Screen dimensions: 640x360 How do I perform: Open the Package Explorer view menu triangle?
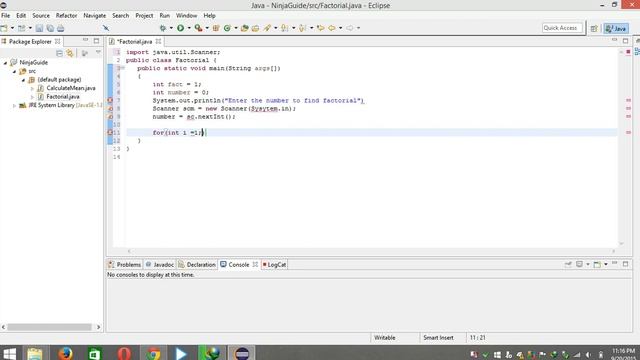point(98,53)
